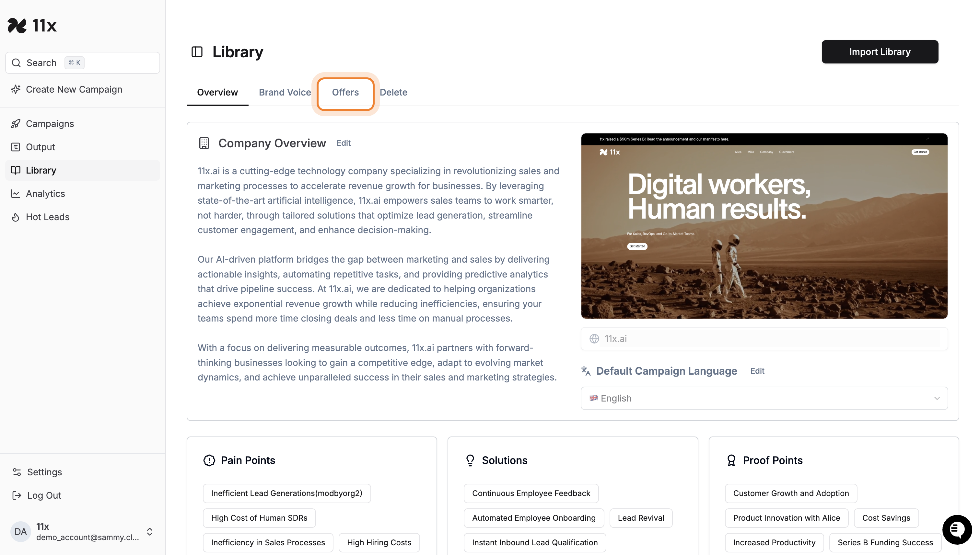Click the website preview thumbnail
980x555 pixels.
point(764,226)
